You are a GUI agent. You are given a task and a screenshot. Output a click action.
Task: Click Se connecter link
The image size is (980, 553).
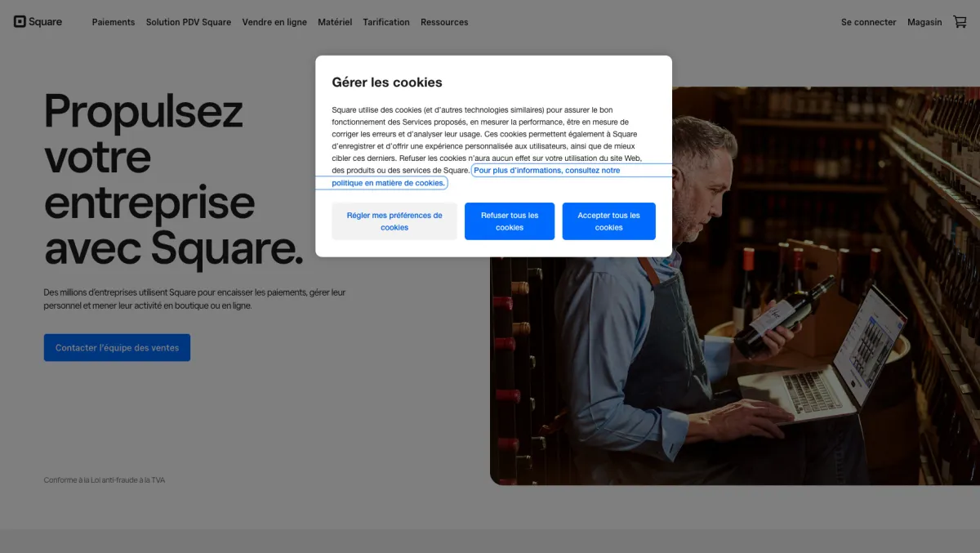point(868,22)
